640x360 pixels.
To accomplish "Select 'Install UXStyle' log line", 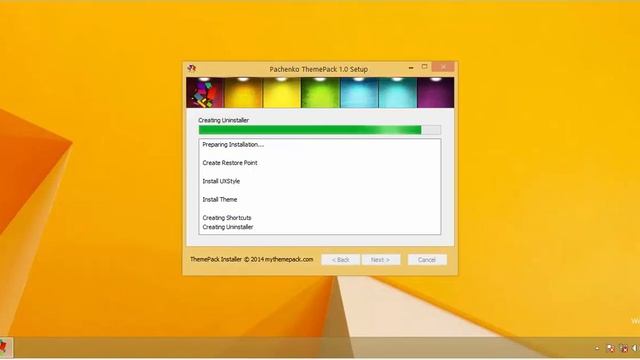I will click(x=221, y=181).
